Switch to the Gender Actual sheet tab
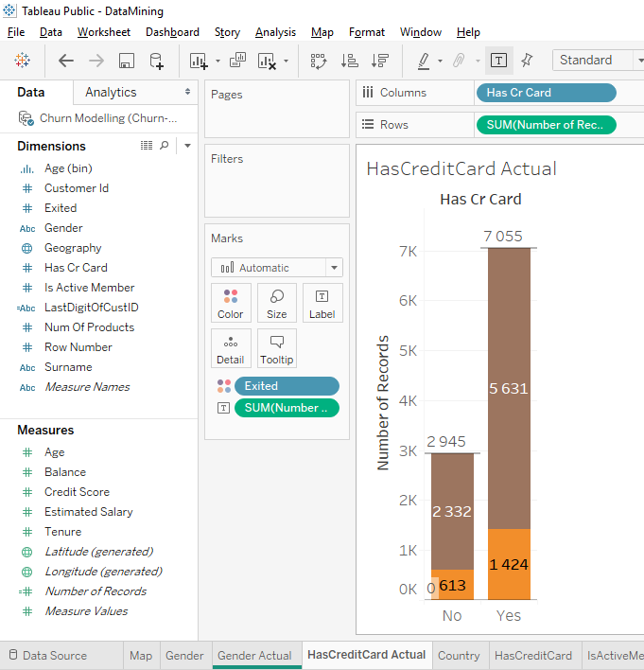The width and height of the screenshot is (644, 670). click(x=254, y=655)
